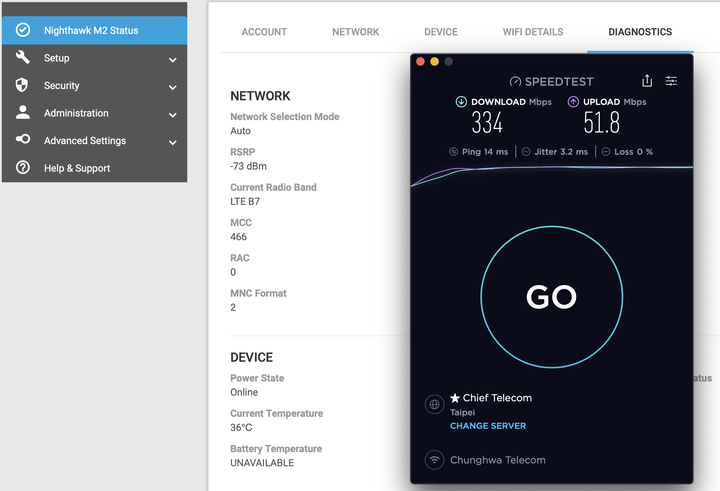Open the Administration sidebar item
720x491 pixels.
[95, 113]
